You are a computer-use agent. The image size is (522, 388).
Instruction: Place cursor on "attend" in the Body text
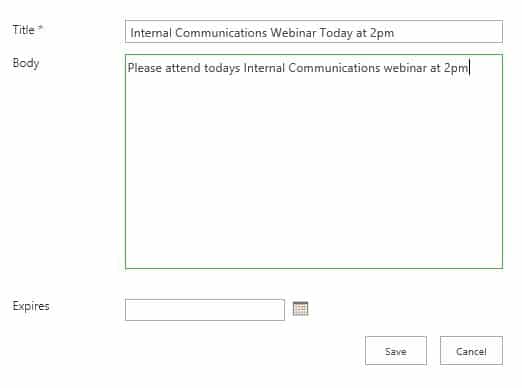point(183,68)
